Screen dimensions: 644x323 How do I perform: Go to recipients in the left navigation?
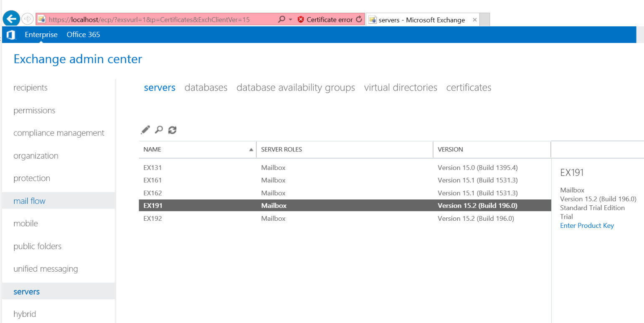click(x=30, y=88)
